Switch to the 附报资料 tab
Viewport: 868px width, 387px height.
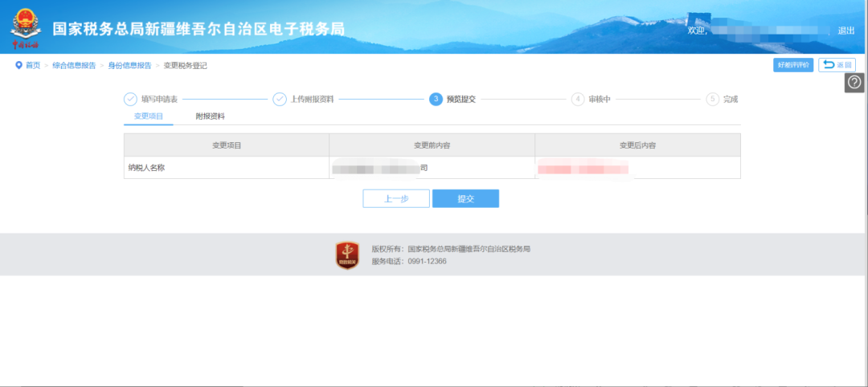[x=210, y=116]
